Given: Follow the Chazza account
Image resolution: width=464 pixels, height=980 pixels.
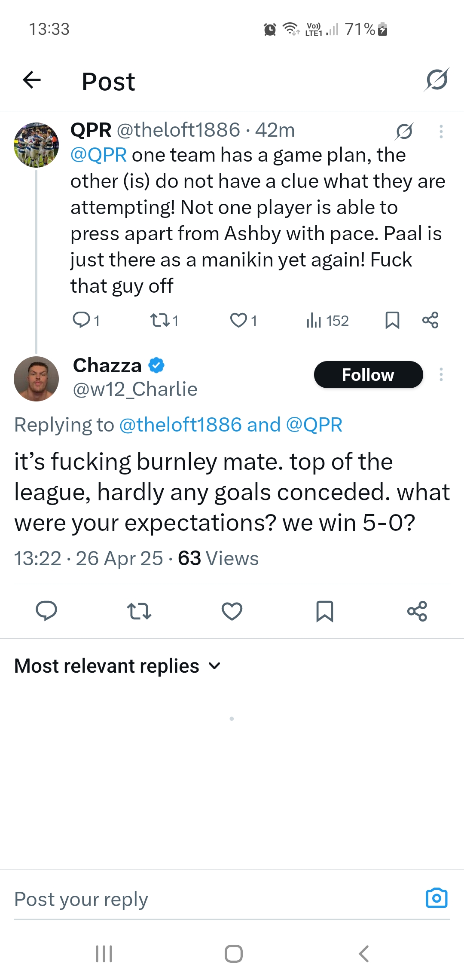Looking at the screenshot, I should [368, 375].
